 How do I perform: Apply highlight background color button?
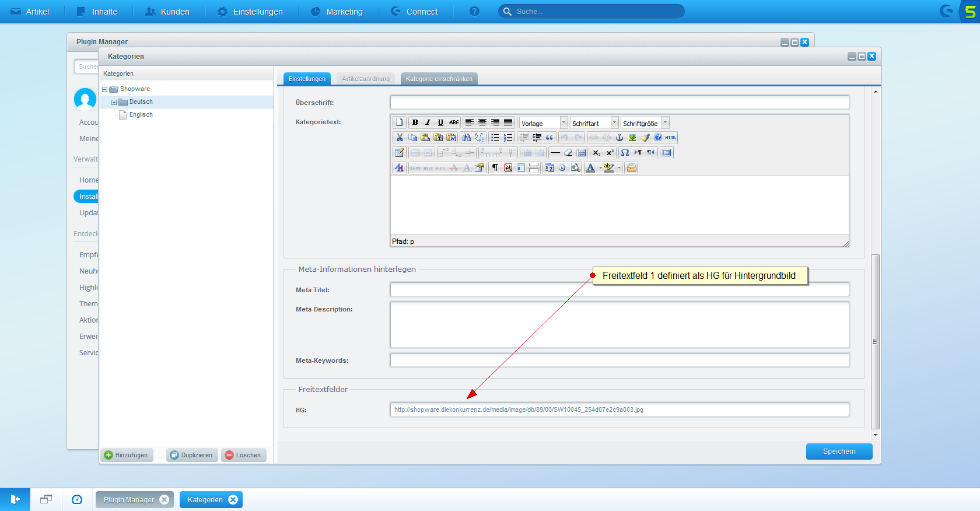tap(609, 168)
